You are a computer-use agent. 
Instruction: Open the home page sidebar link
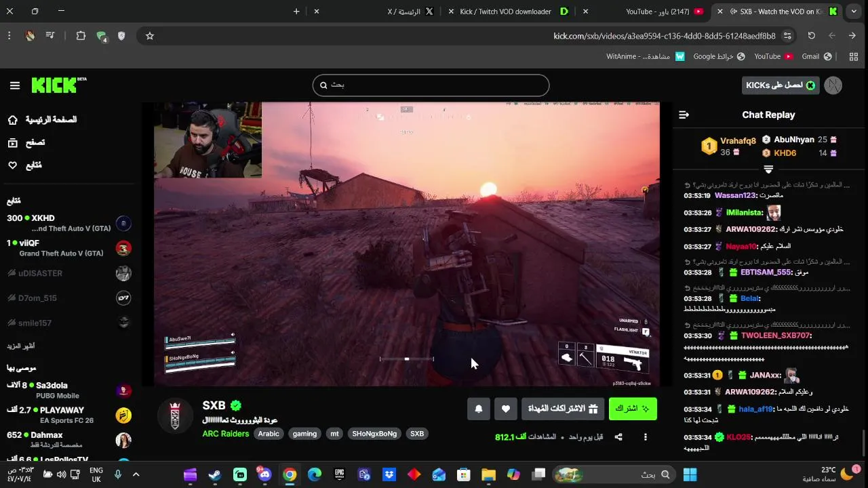42,120
